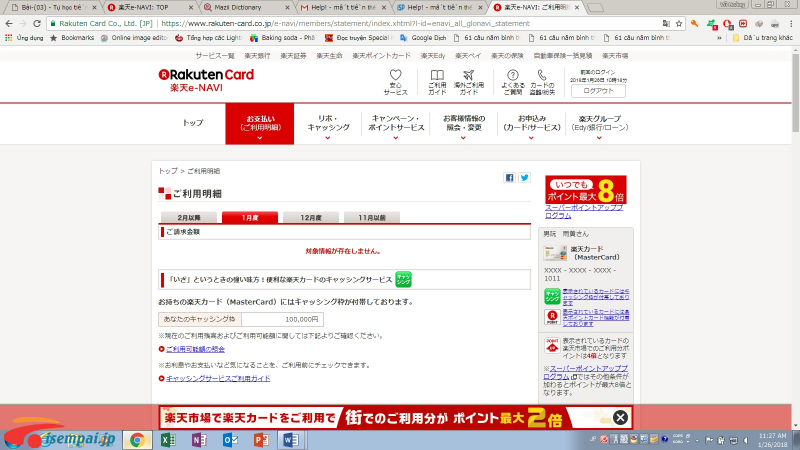
Task: Click the POINT UP icon in sidebar
Action: tap(552, 345)
